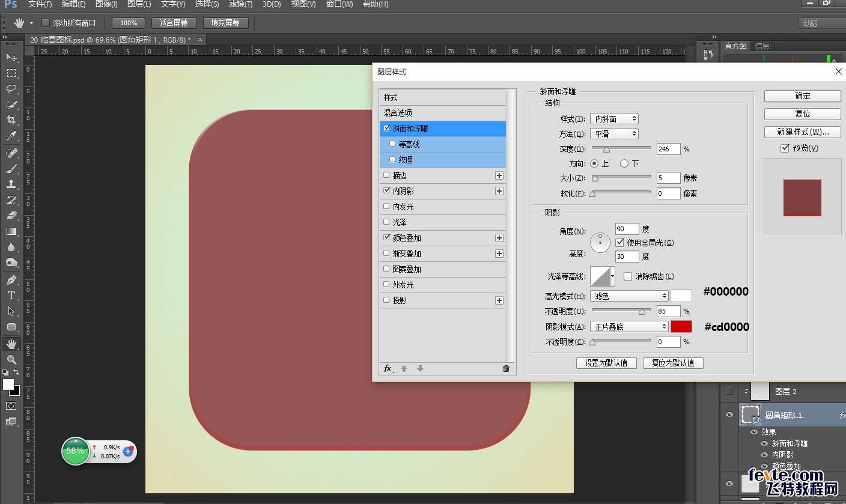846x504 pixels.
Task: Select the Lasso tool
Action: 11,89
